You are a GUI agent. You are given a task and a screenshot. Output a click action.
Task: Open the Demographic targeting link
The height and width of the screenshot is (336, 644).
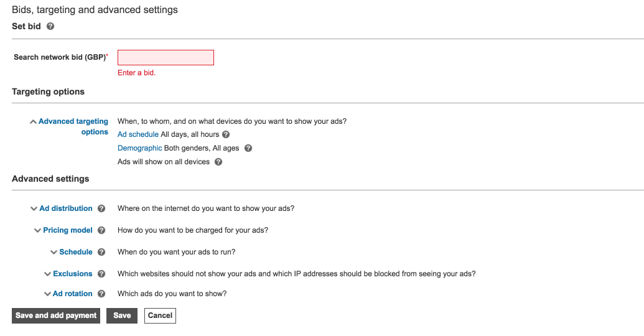click(x=139, y=148)
